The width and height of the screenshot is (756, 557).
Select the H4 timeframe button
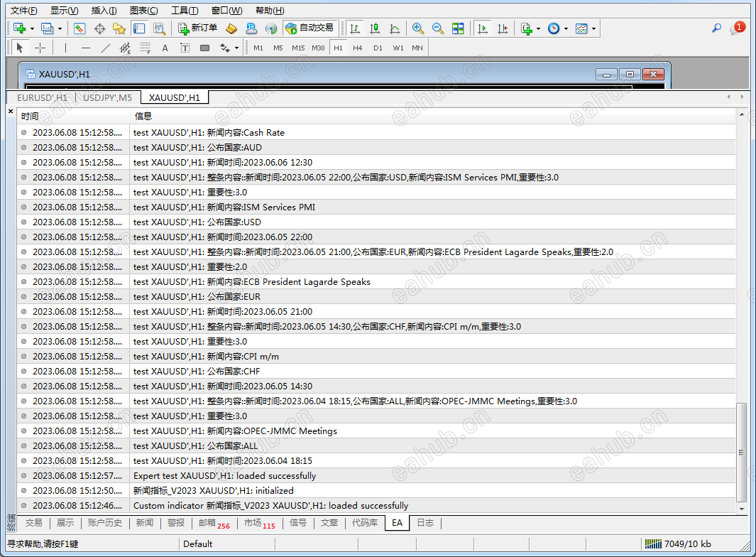[357, 48]
